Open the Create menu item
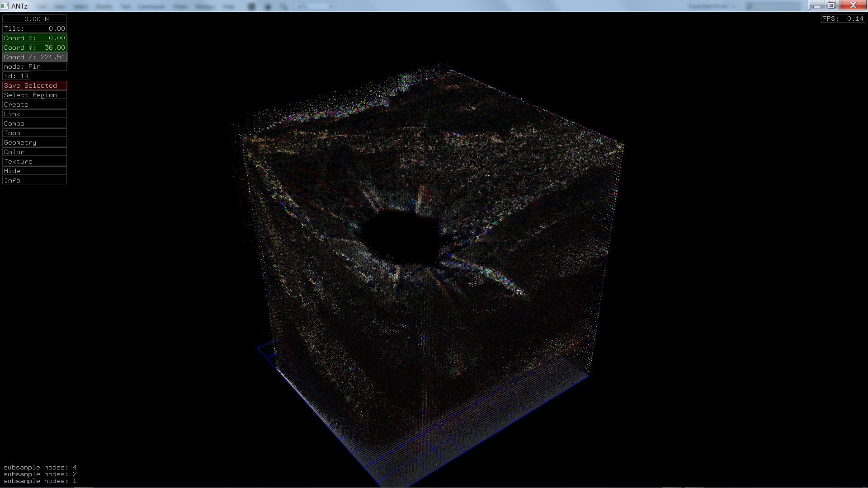868x488 pixels. [34, 104]
